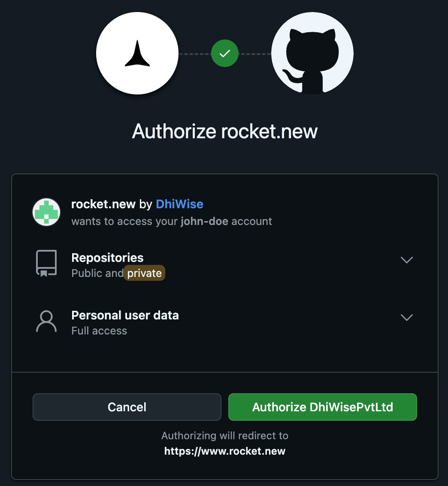Click the Personal user data person icon
Viewport: 448px width, 486px height.
(x=46, y=321)
